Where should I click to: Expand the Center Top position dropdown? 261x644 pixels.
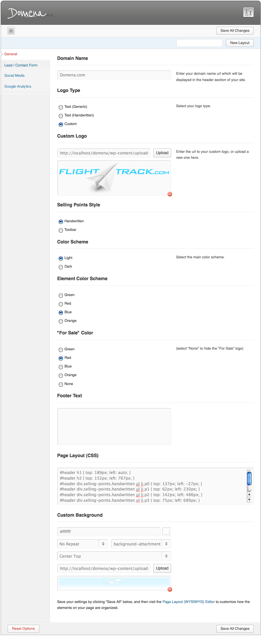coord(114,556)
